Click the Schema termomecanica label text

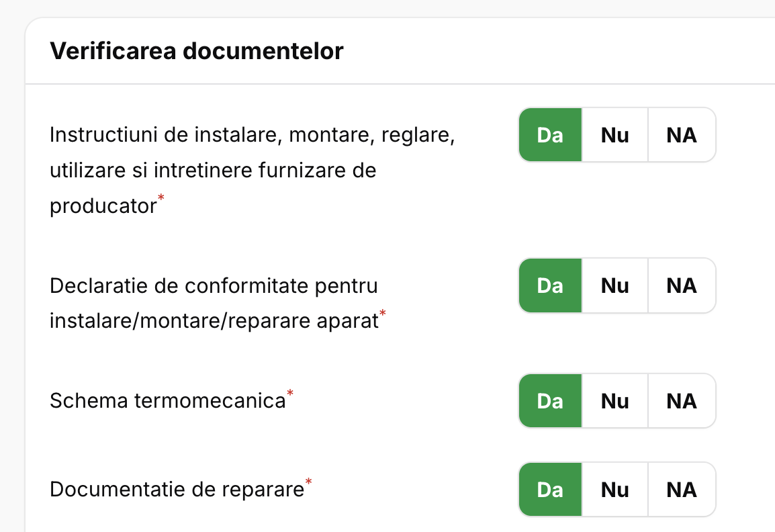(x=167, y=401)
